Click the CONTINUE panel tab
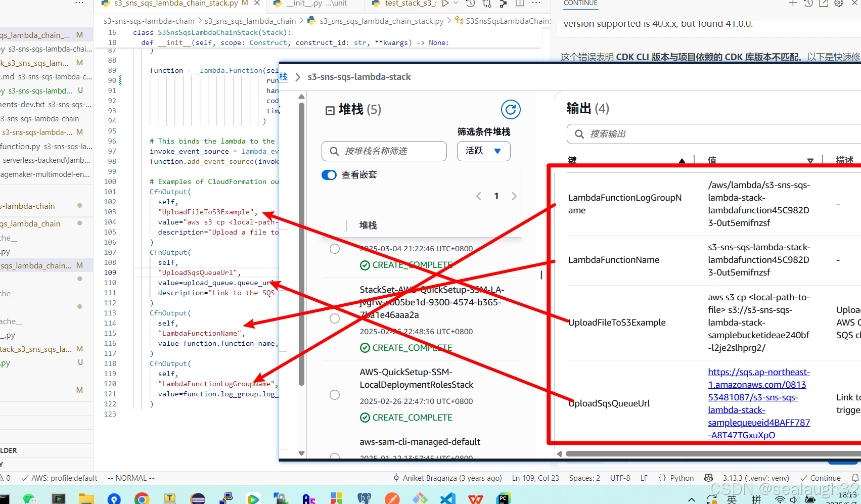The height and width of the screenshot is (504, 861). click(x=580, y=3)
